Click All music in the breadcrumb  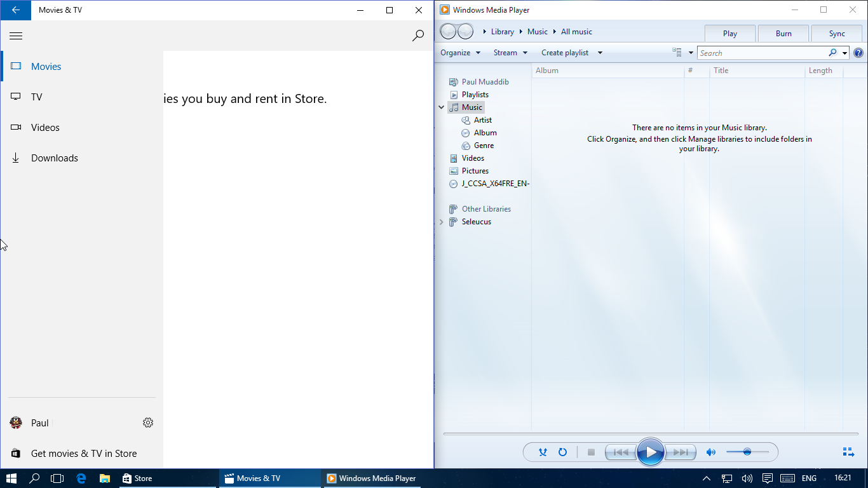[x=576, y=32]
